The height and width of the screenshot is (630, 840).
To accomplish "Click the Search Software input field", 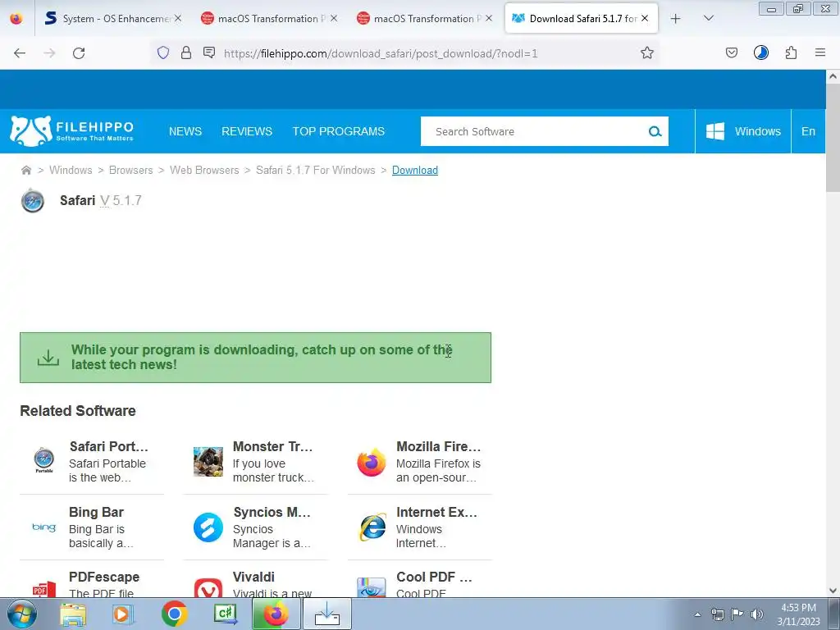I will pos(533,131).
